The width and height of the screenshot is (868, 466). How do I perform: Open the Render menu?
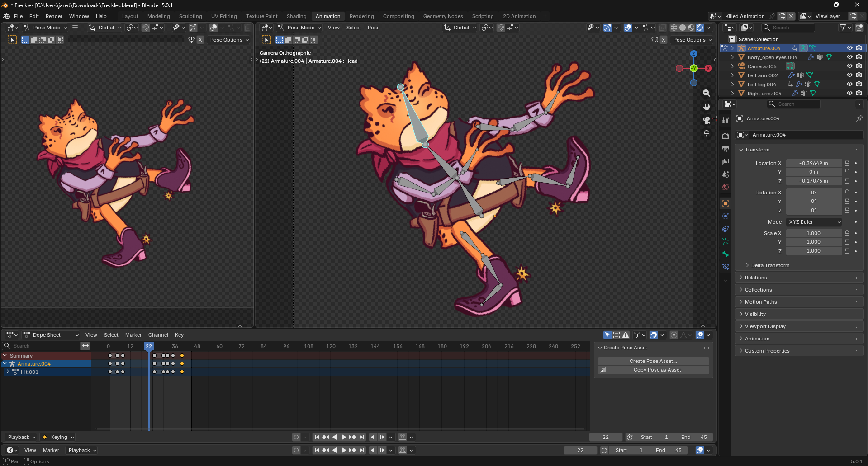[x=54, y=16]
